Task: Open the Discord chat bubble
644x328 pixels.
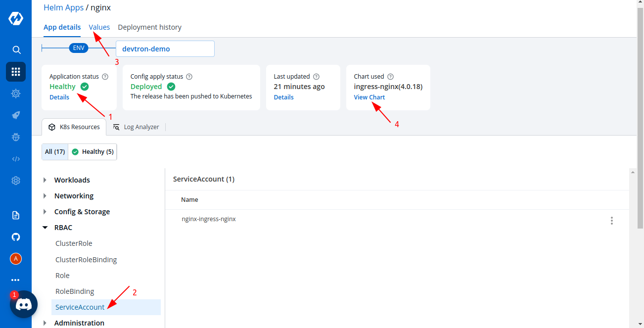Action: [24, 304]
